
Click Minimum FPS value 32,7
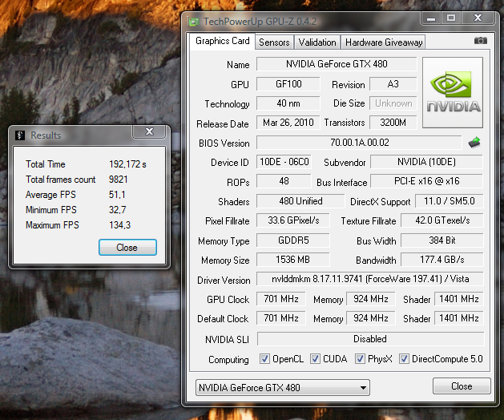tap(117, 210)
